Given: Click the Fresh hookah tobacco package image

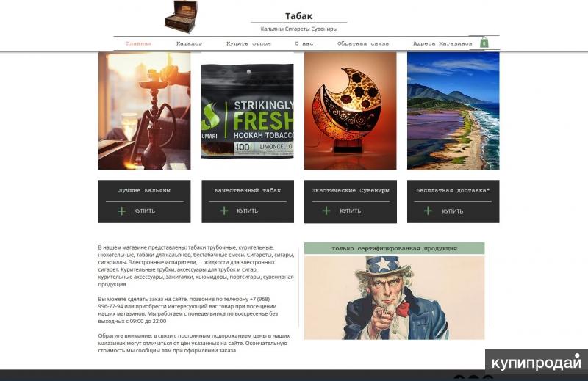Looking at the screenshot, I should click(x=248, y=112).
